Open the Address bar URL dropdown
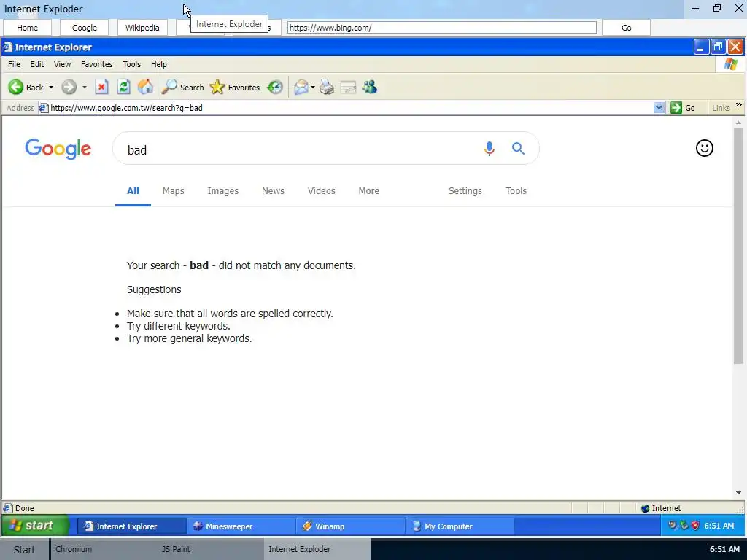 659,108
